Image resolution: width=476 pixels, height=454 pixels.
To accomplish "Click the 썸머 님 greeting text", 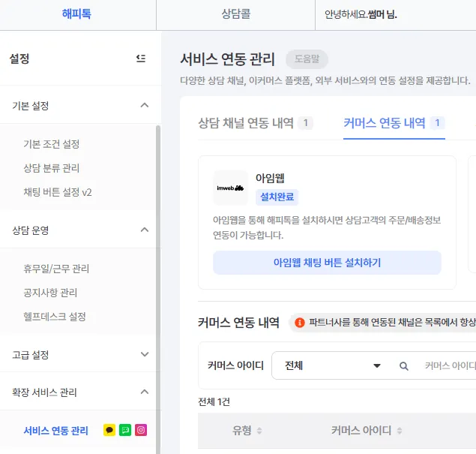I will [382, 14].
